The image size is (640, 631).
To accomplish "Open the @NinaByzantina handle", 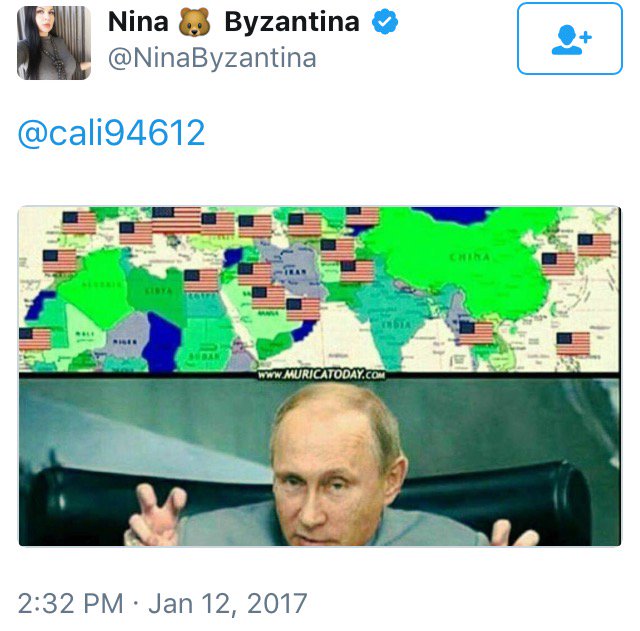I will [x=212, y=58].
